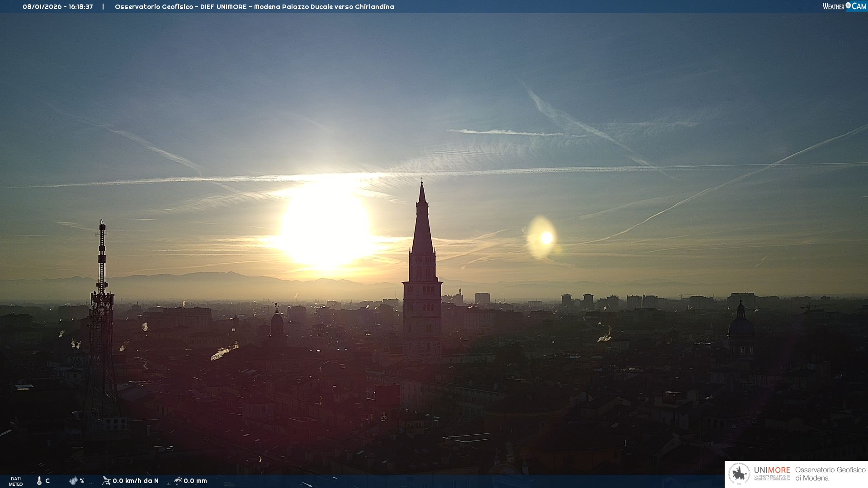Click the thermometer temperature icon
The height and width of the screenshot is (488, 868).
click(39, 481)
